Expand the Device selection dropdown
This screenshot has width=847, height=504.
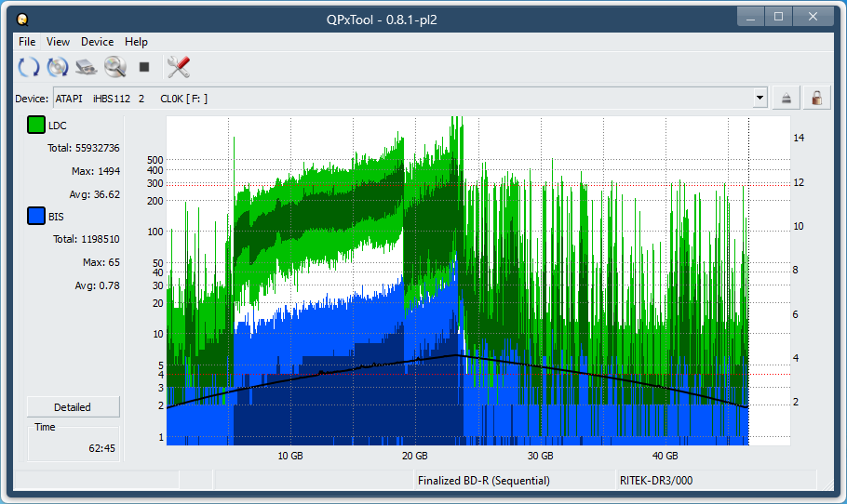(x=760, y=99)
